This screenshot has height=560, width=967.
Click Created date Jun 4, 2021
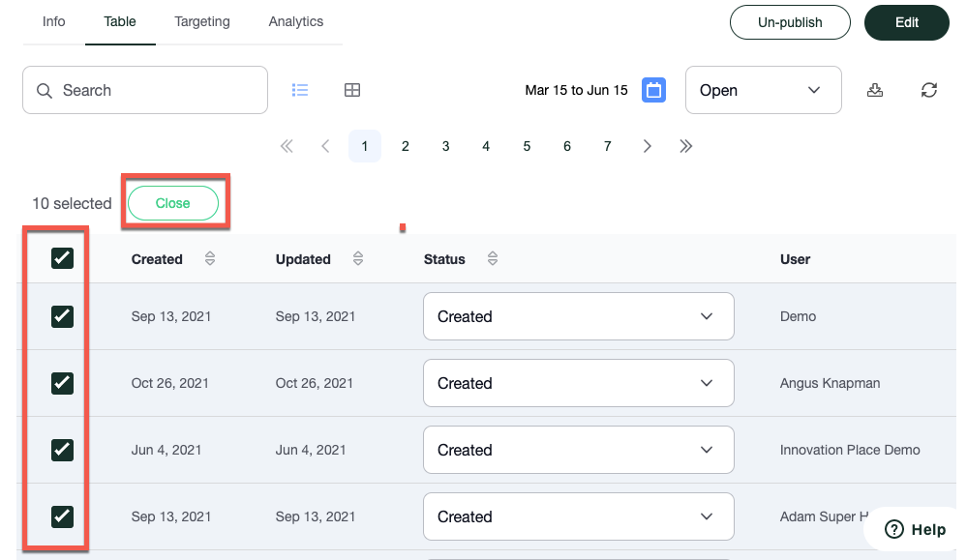(166, 450)
